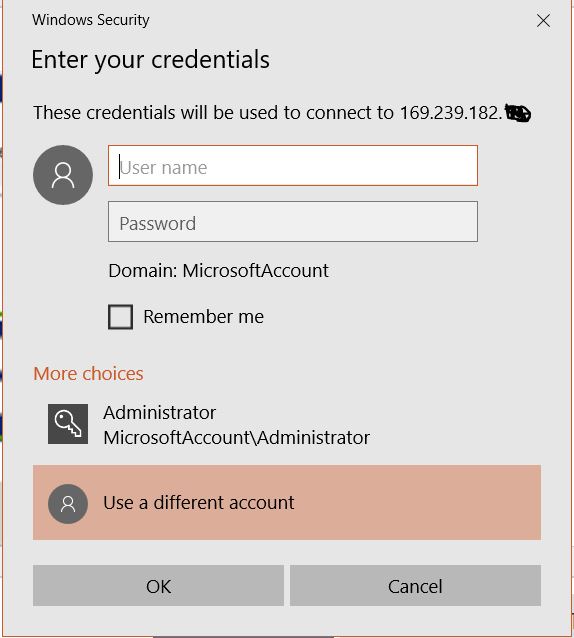This screenshot has height=638, width=574.
Task: Click the blacked-out scribble after the IP
Action: click(x=517, y=113)
